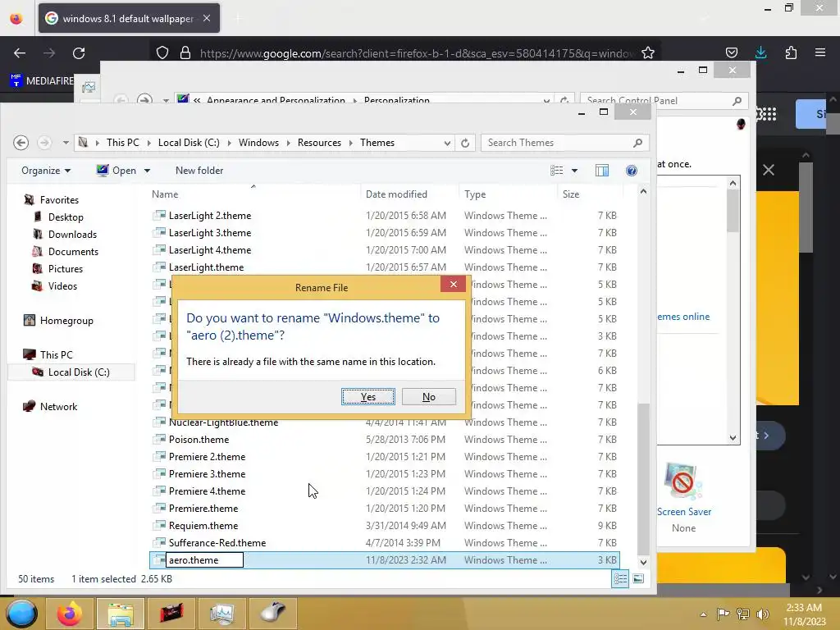The height and width of the screenshot is (630, 840).
Task: Select Local Disk (C:) in address breadcrumb
Action: tap(189, 143)
